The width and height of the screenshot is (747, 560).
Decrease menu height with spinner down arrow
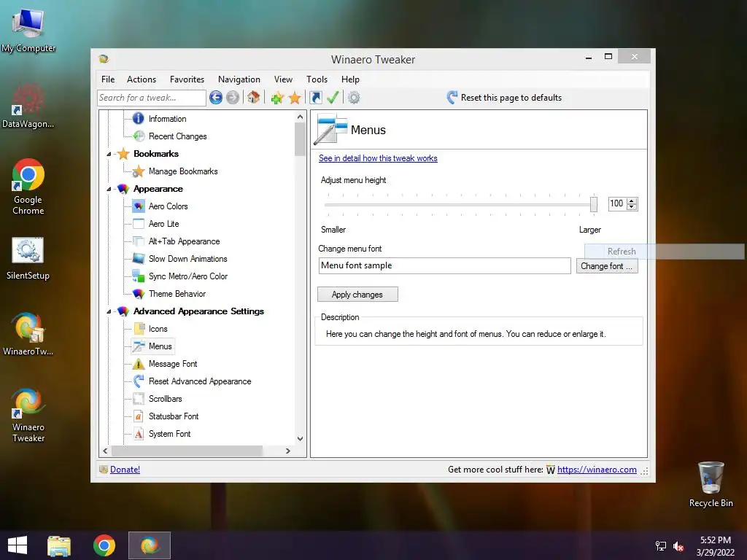(632, 207)
